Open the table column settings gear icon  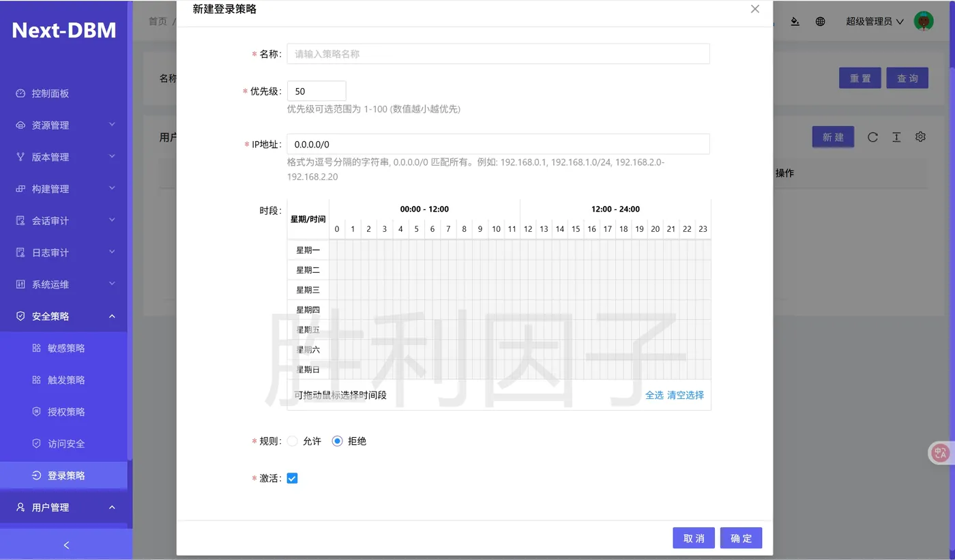[920, 137]
